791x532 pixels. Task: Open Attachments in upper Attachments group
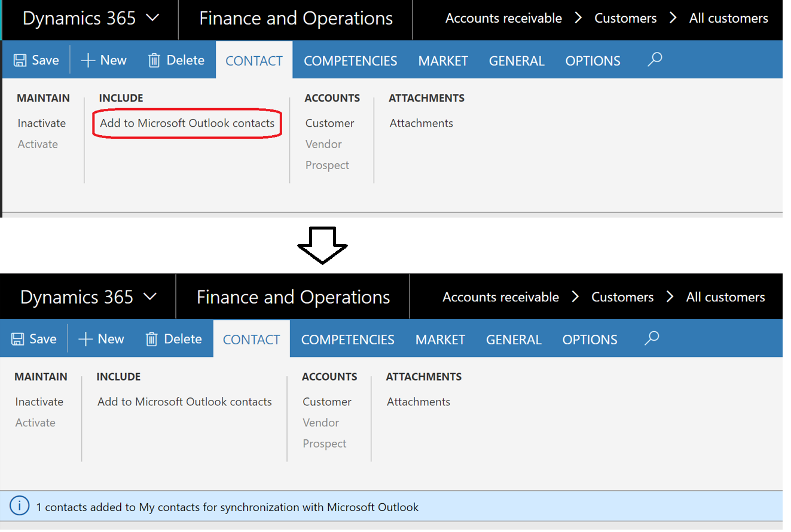click(x=422, y=123)
